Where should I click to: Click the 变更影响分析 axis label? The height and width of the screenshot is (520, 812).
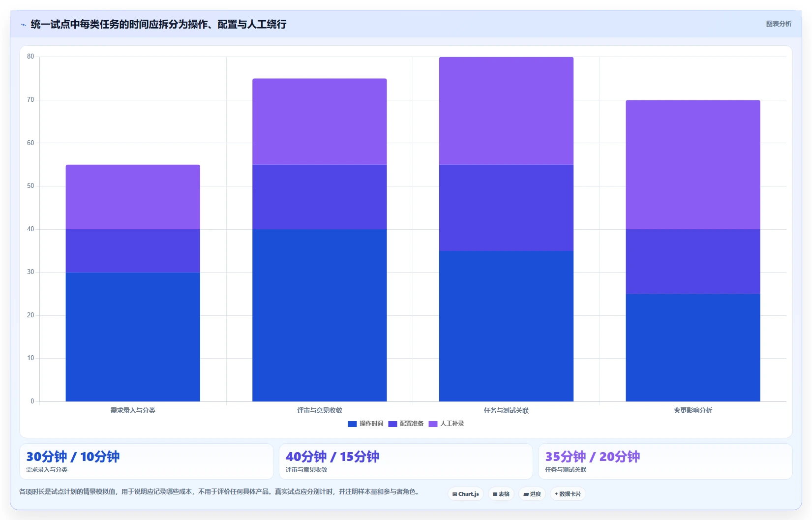[693, 410]
